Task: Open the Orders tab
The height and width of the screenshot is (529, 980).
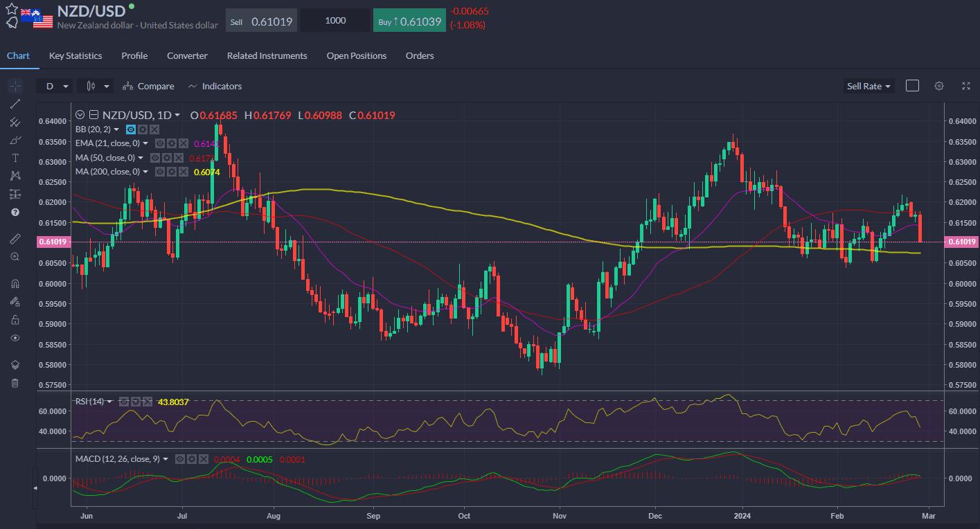Action: 420,55
